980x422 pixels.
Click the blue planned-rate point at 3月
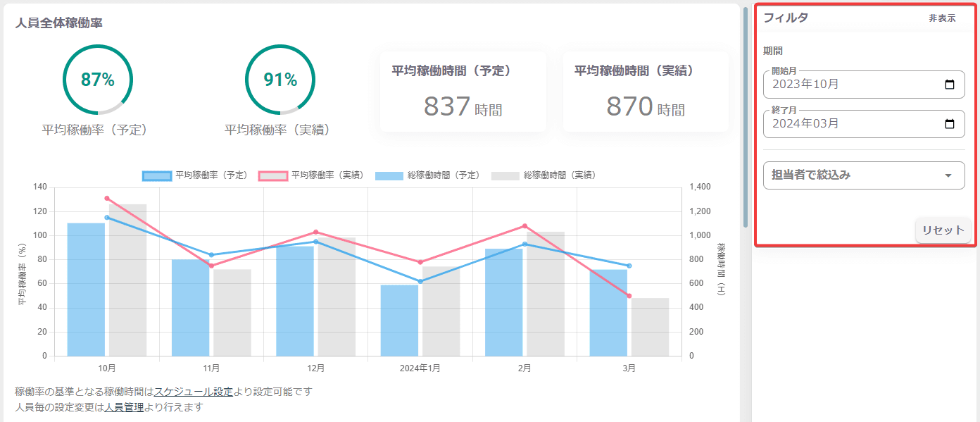tap(629, 266)
